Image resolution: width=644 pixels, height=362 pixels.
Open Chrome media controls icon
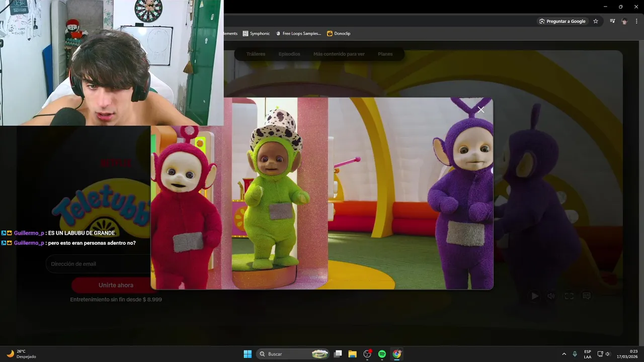(x=612, y=21)
